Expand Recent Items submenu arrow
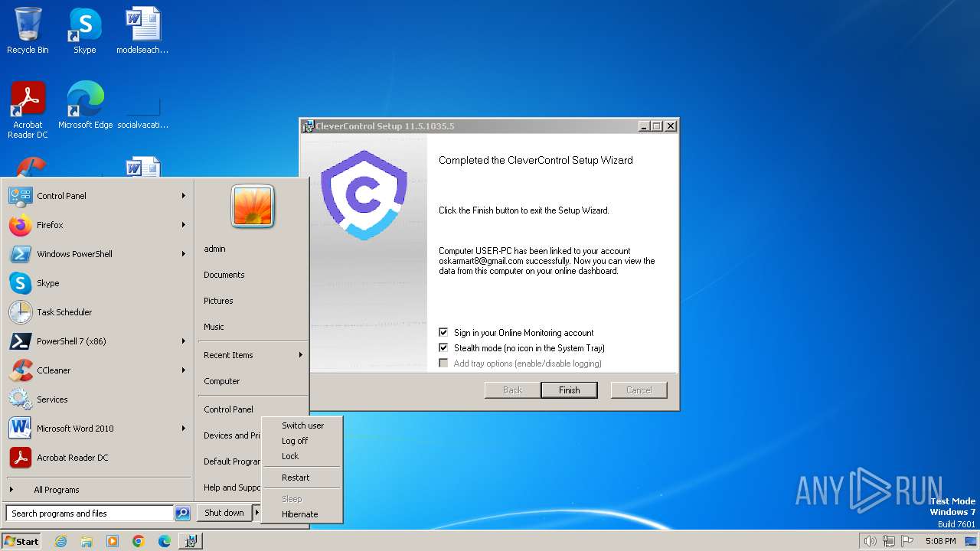The height and width of the screenshot is (551, 980). click(301, 355)
